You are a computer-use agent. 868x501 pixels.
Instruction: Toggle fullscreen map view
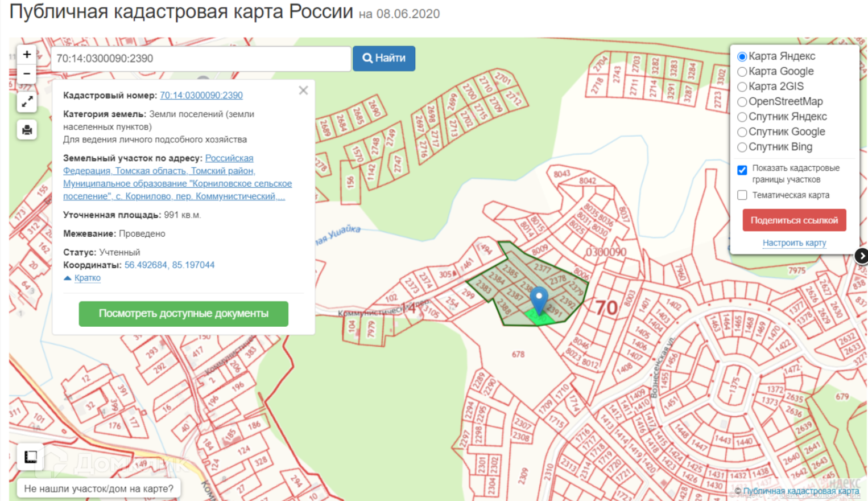(x=27, y=102)
